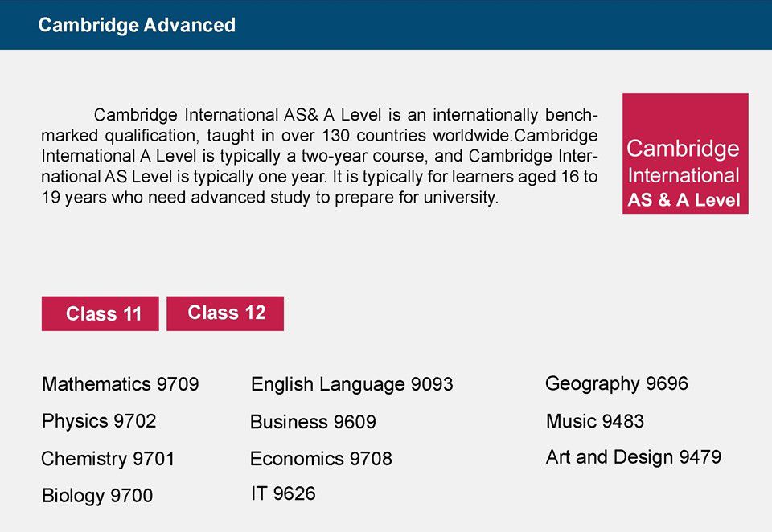This screenshot has width=772, height=532.
Task: Open the Music 9483 subject
Action: click(x=595, y=421)
